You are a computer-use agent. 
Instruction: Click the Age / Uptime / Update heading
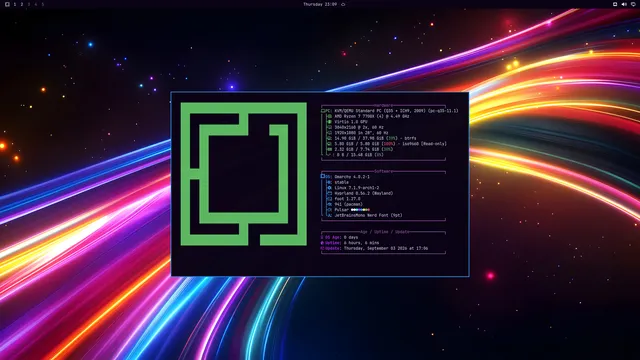click(x=384, y=232)
